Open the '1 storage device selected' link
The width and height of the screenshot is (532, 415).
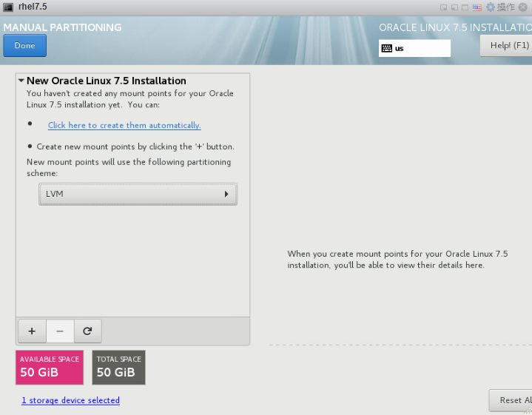pyautogui.click(x=70, y=400)
